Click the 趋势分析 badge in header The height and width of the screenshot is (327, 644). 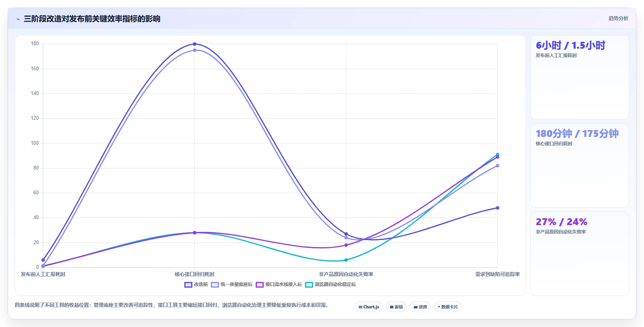coord(618,18)
